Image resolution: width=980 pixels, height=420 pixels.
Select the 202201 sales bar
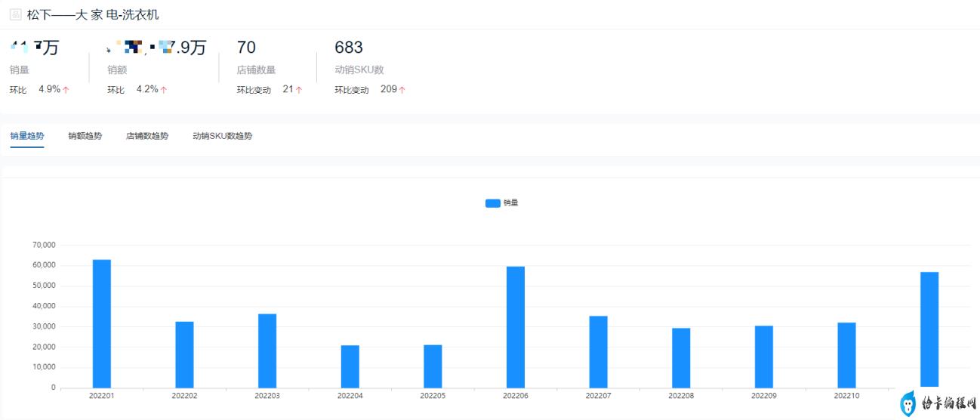[102, 323]
